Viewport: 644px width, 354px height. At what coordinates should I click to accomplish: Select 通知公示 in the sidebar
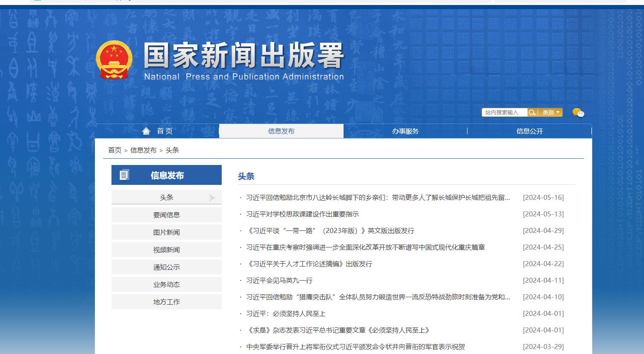pos(167,267)
